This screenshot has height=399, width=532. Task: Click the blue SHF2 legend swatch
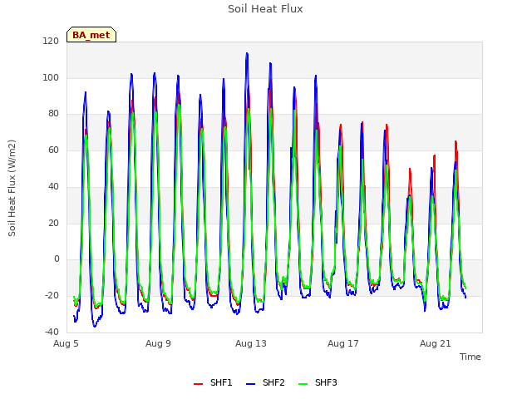click(250, 384)
